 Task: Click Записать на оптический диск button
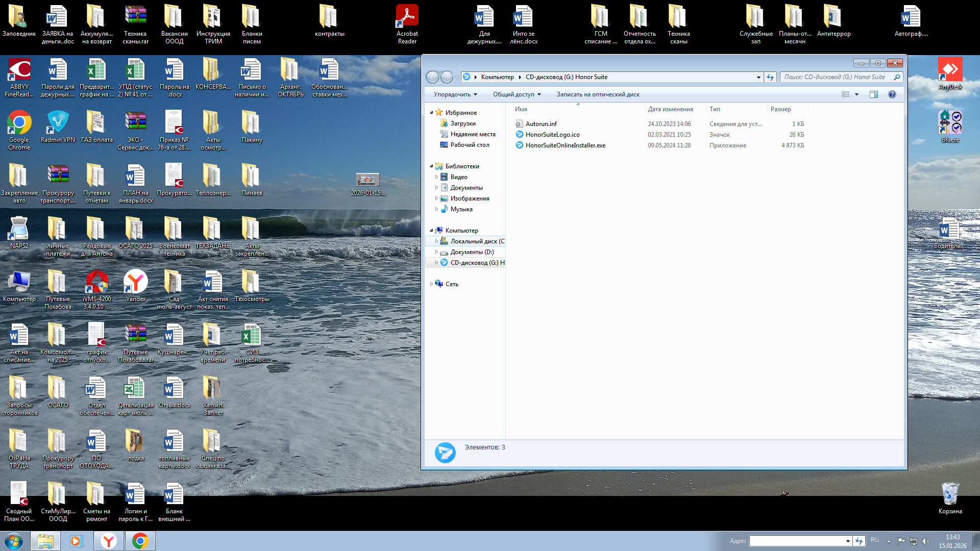(x=598, y=94)
